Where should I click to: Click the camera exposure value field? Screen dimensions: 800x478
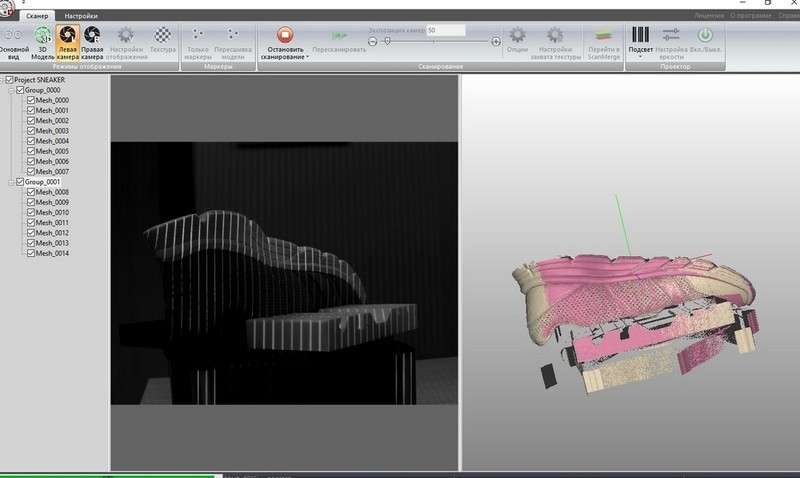[444, 31]
